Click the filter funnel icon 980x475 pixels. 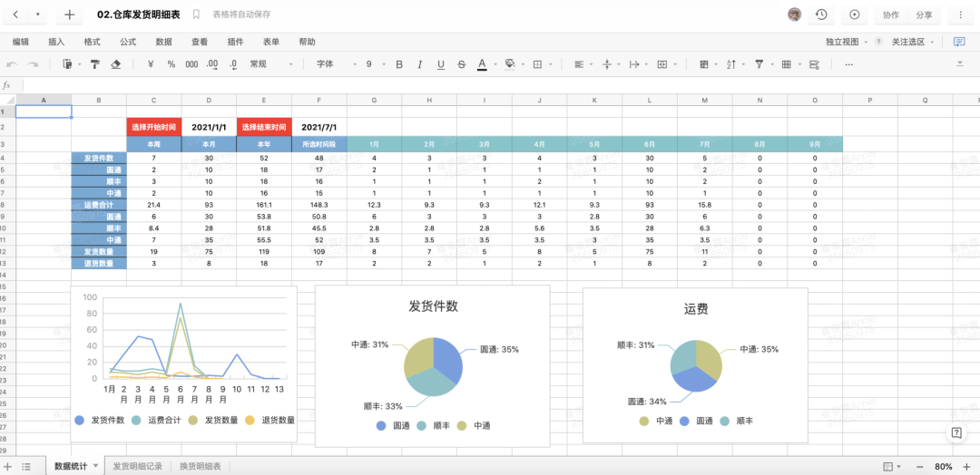pos(759,64)
